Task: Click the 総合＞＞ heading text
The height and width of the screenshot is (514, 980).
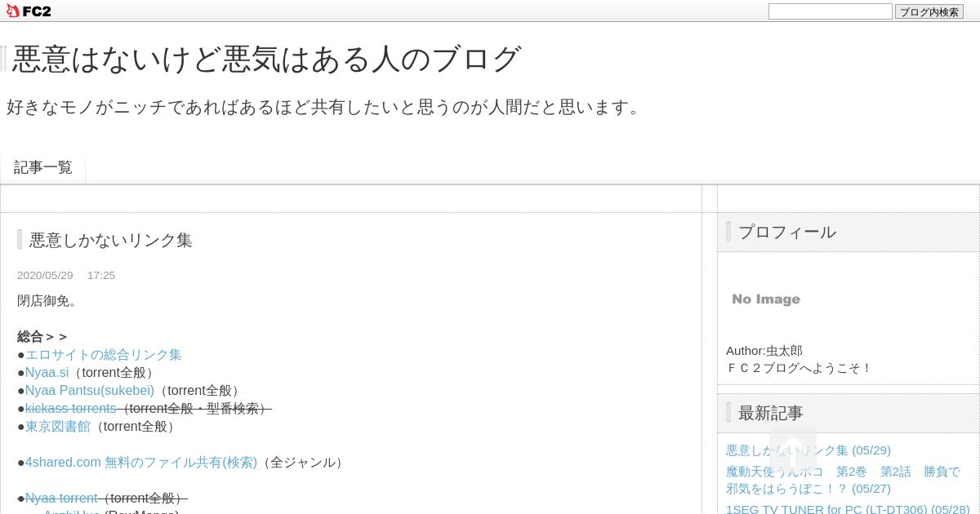Action: coord(42,337)
